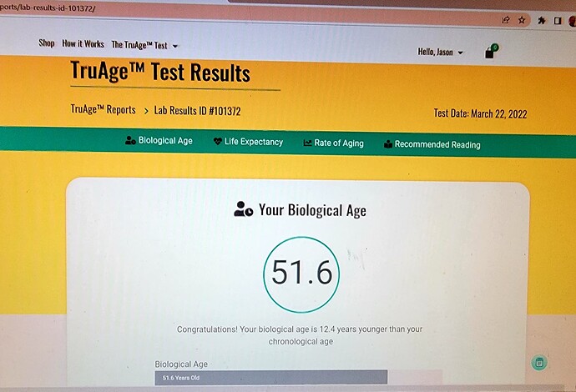576x392 pixels.
Task: Open the shopping cart icon
Action: click(492, 52)
